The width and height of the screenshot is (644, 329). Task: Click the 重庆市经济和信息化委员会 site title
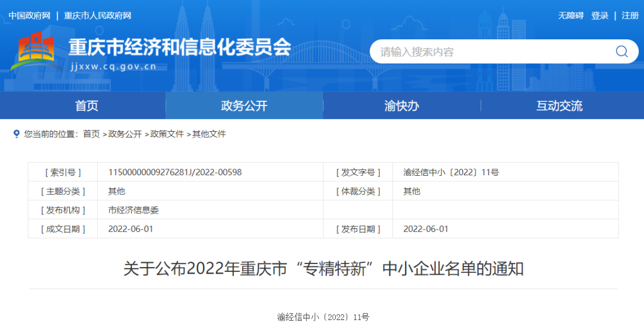(x=179, y=47)
